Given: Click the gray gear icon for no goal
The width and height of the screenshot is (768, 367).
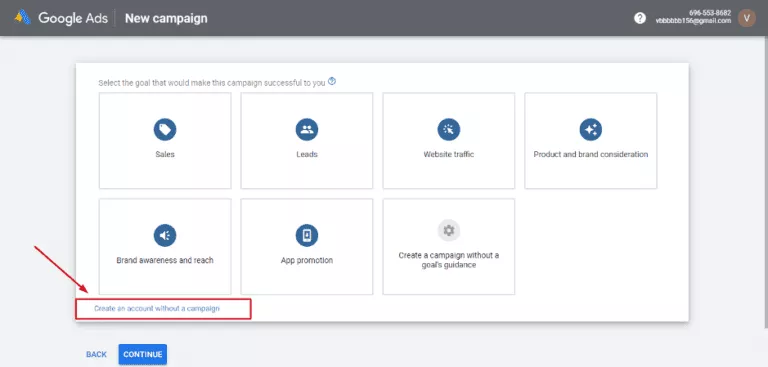Looking at the screenshot, I should point(449,230).
